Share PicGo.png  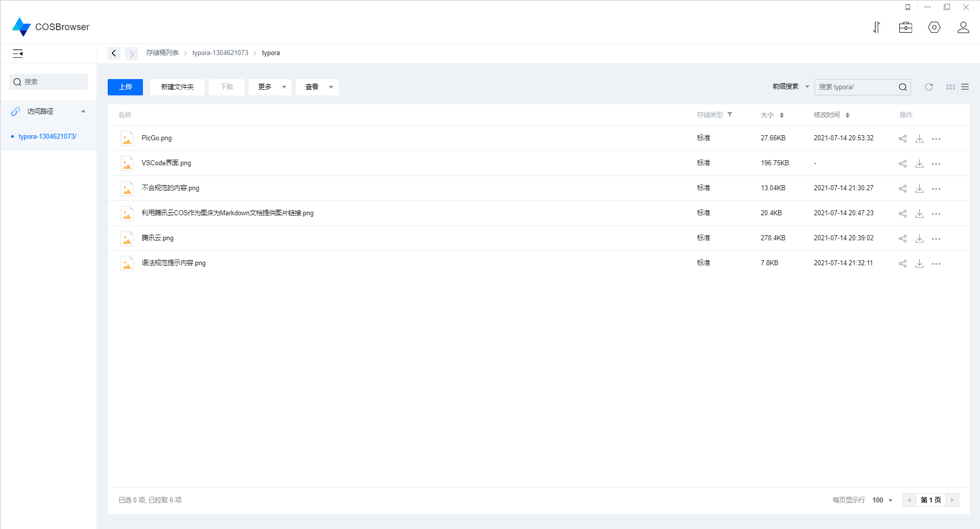tap(902, 139)
